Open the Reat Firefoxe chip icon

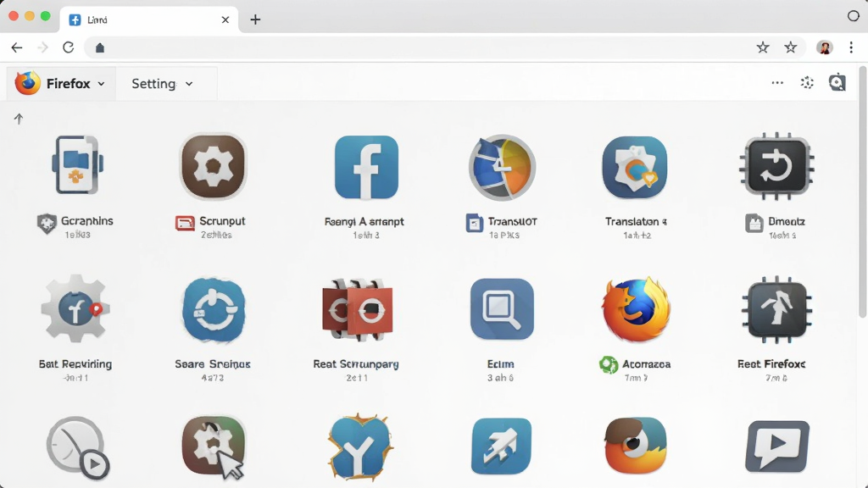pyautogui.click(x=776, y=308)
